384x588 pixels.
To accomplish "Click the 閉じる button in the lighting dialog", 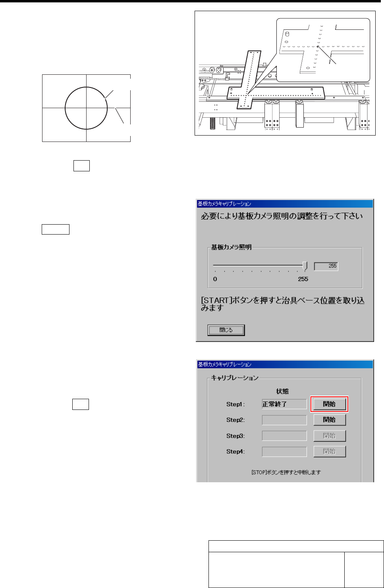I will 226,330.
